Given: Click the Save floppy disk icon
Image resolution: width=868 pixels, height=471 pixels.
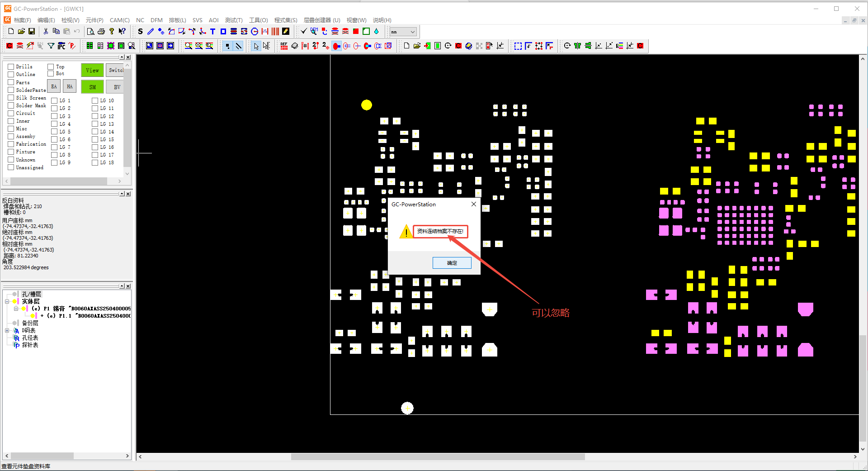Looking at the screenshot, I should click(32, 31).
